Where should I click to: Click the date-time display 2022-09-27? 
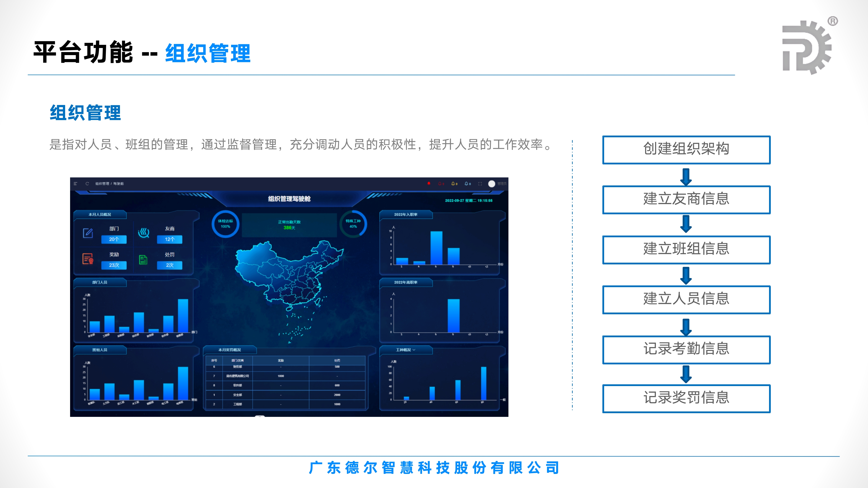[x=469, y=200]
